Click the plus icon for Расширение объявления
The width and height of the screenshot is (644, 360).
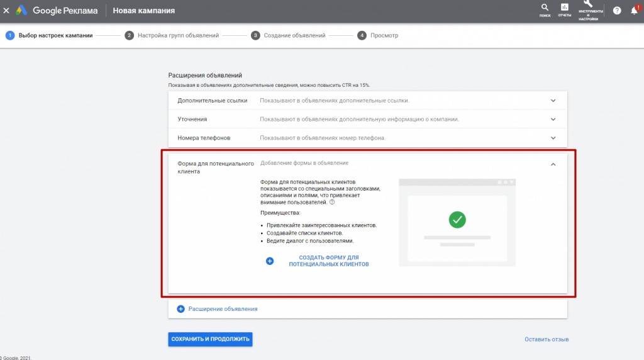(x=180, y=309)
